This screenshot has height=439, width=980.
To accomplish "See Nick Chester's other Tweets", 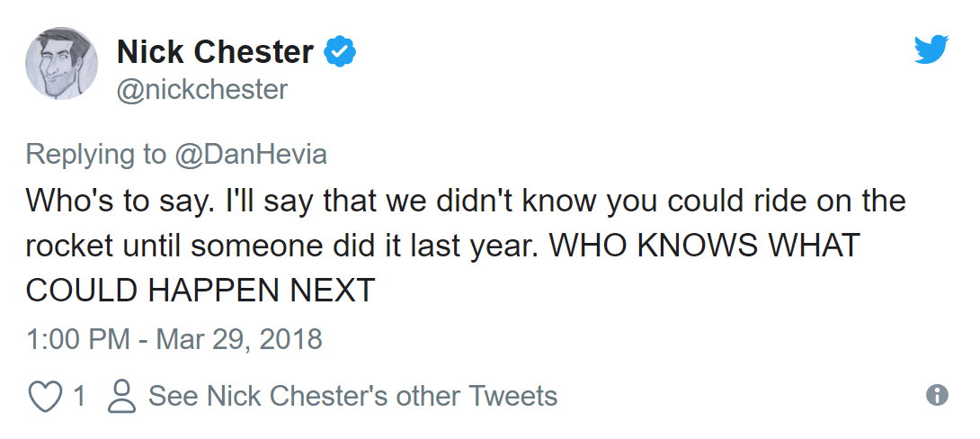I will pos(352,396).
